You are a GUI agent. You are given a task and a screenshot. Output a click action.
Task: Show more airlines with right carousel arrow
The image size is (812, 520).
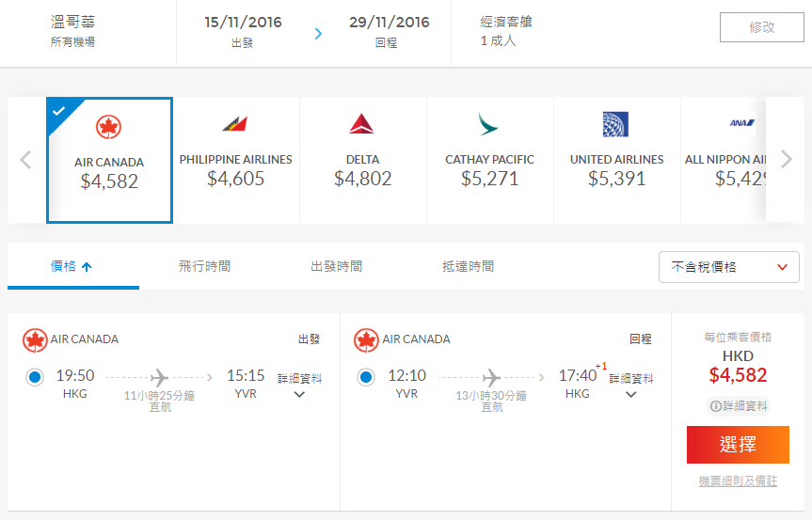pos(786,159)
